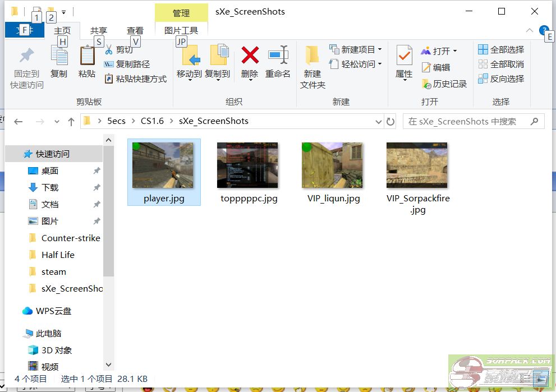
Task: Click the Copy (复制) icon in ribbon
Action: (x=59, y=56)
